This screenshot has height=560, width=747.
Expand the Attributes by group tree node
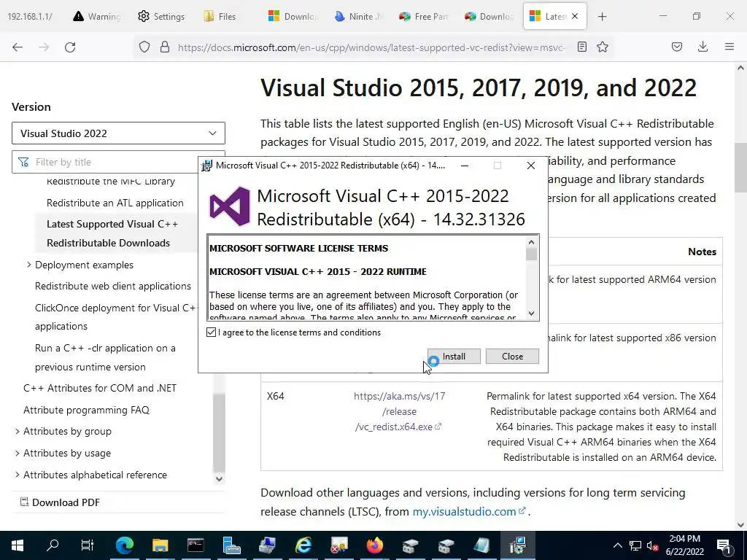(x=18, y=431)
